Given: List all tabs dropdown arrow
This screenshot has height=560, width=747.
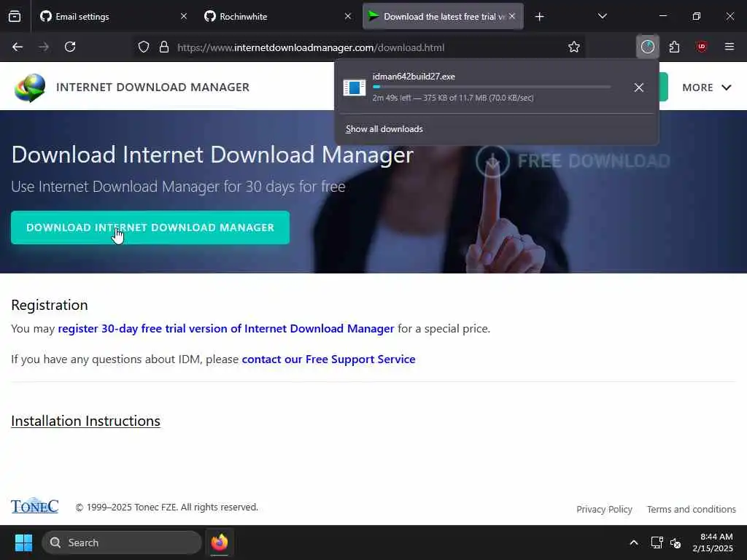Looking at the screenshot, I should coord(602,17).
